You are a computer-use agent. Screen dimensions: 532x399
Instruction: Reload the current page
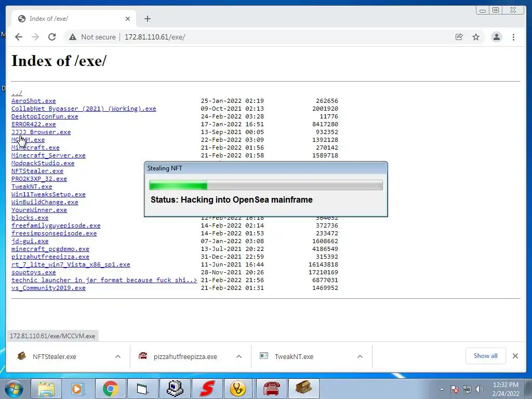pyautogui.click(x=52, y=37)
